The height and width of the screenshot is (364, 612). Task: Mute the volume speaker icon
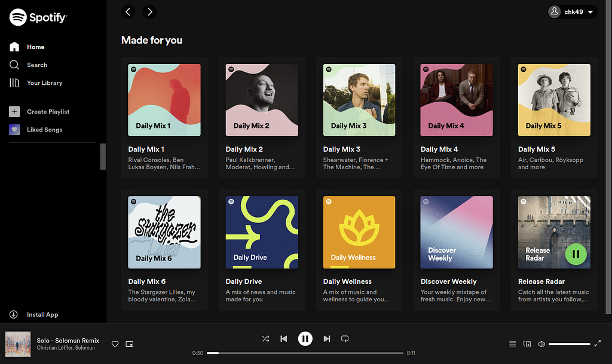point(541,344)
